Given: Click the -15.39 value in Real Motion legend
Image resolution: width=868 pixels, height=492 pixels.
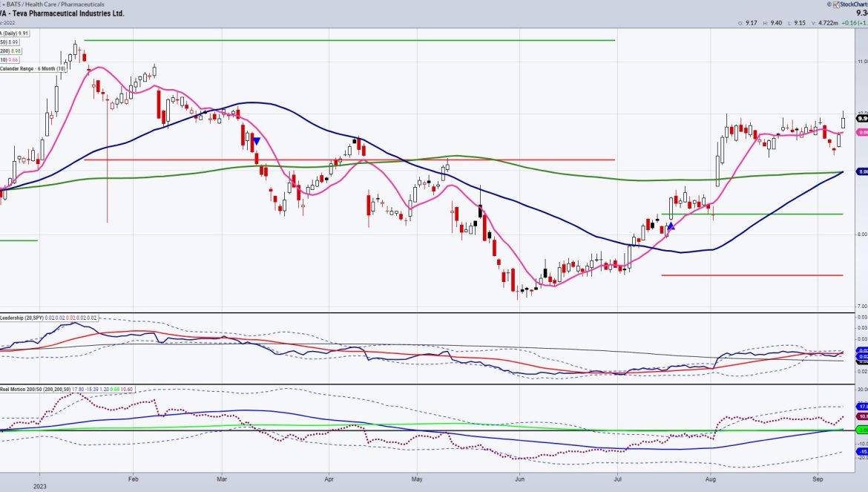Looking at the screenshot, I should click(x=93, y=390).
